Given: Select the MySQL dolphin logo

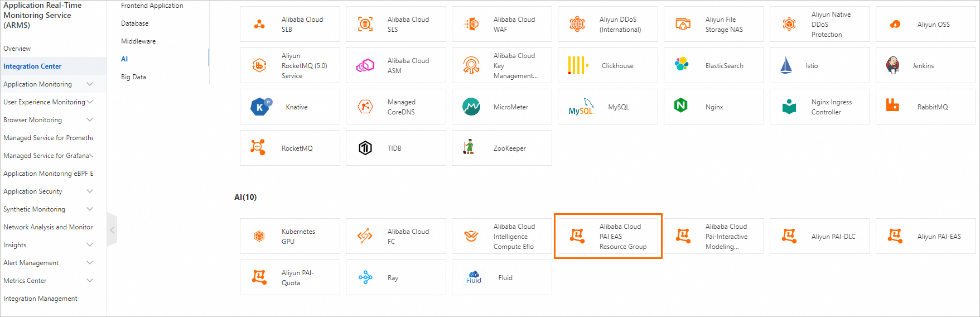Looking at the screenshot, I should (x=581, y=107).
